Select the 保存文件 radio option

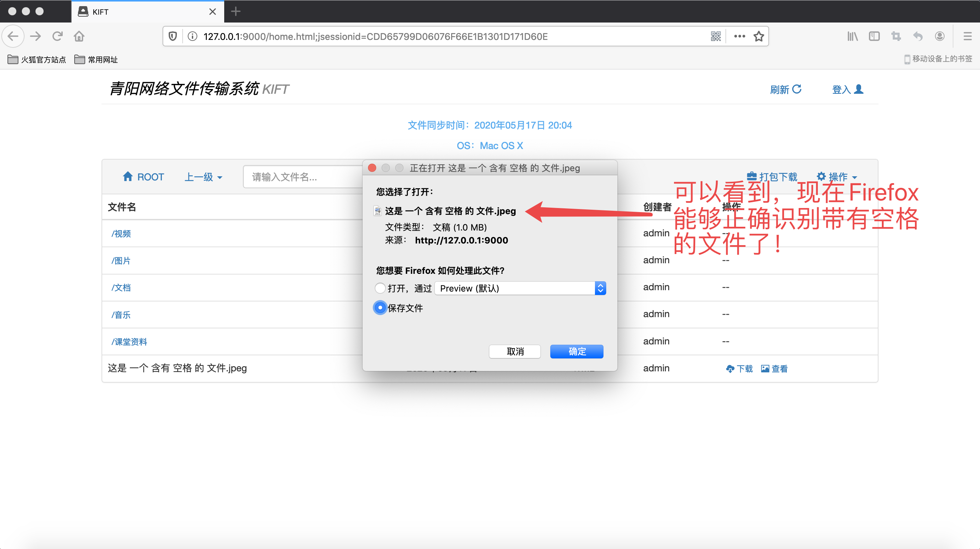[x=380, y=308]
